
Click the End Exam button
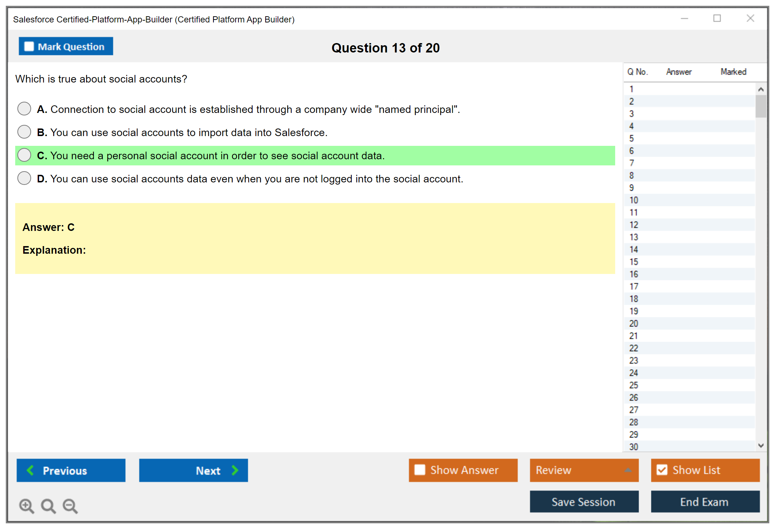coord(705,502)
